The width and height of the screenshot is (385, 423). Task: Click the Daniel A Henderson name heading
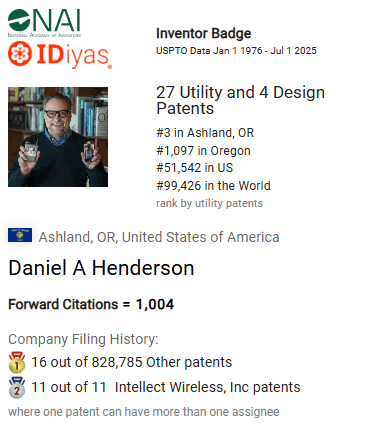pyautogui.click(x=101, y=268)
